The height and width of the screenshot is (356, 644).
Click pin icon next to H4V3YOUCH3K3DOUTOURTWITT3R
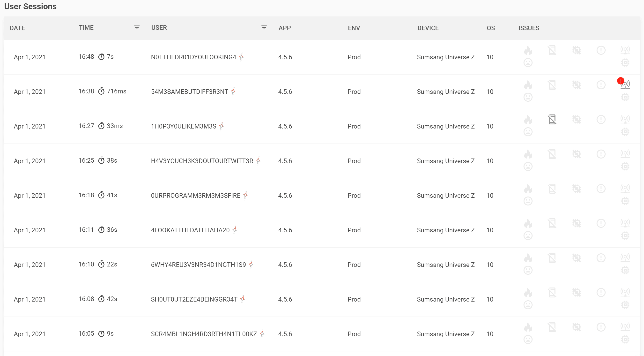coord(259,160)
